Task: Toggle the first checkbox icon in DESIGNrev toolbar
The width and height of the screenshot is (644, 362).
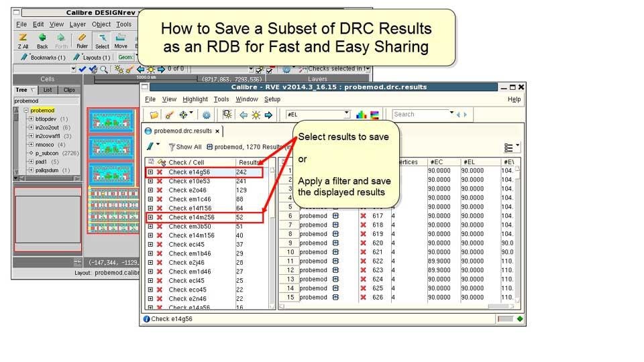Action: (x=260, y=70)
